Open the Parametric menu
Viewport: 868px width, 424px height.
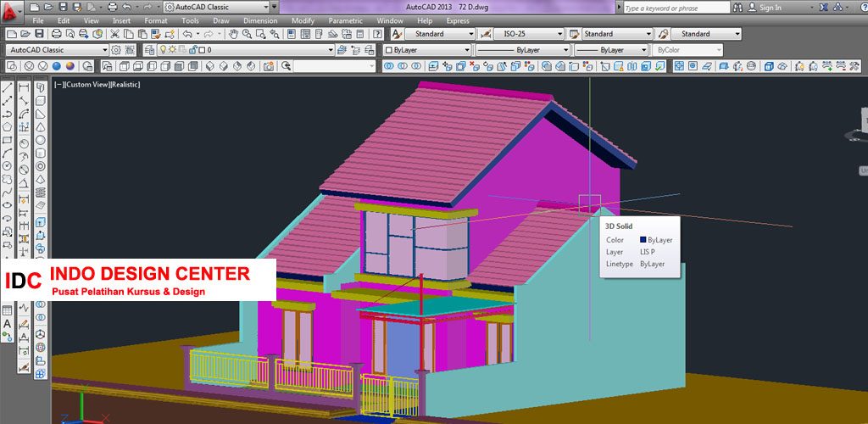(x=346, y=21)
